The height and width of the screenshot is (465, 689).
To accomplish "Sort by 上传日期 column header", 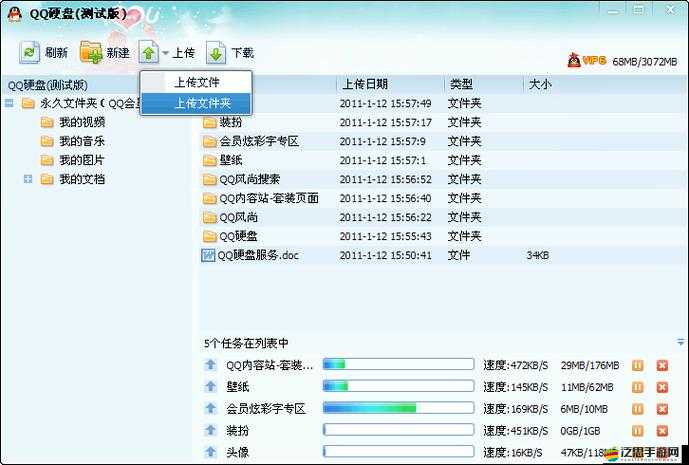I will 365,84.
